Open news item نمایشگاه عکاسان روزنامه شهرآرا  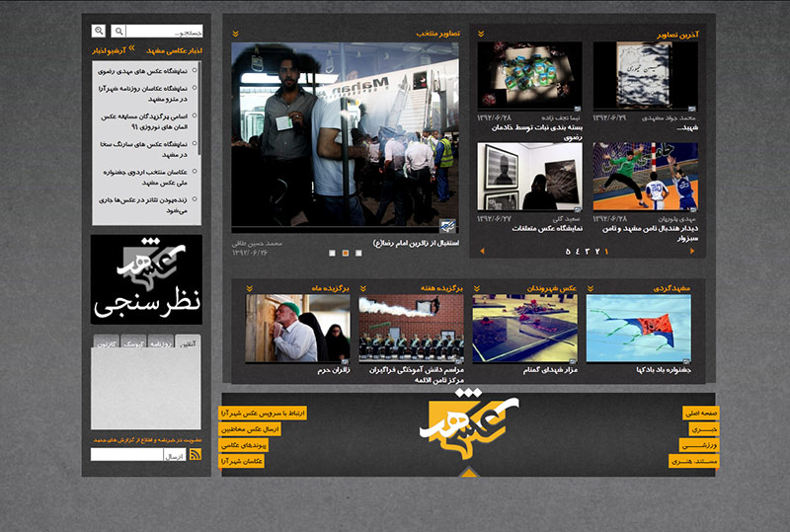pyautogui.click(x=143, y=94)
